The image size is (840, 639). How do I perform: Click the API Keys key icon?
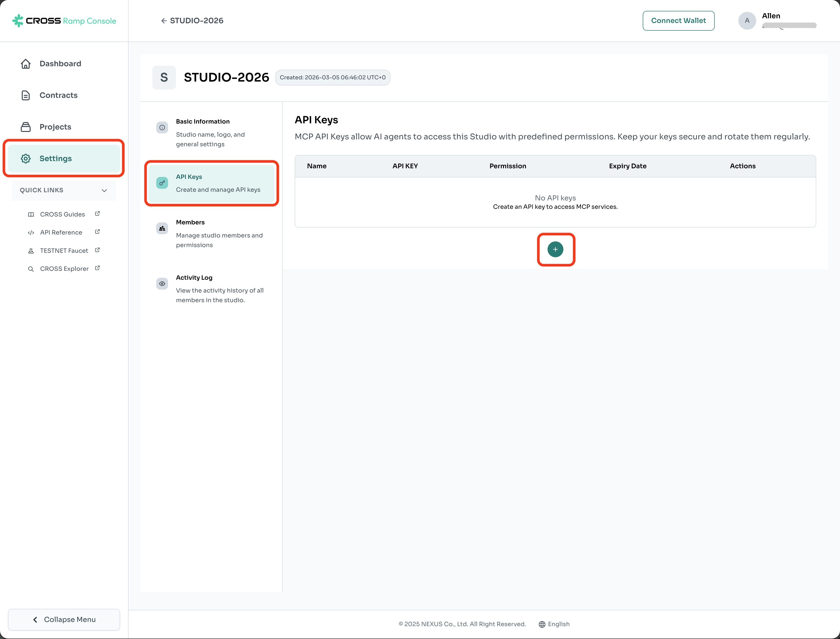162,183
